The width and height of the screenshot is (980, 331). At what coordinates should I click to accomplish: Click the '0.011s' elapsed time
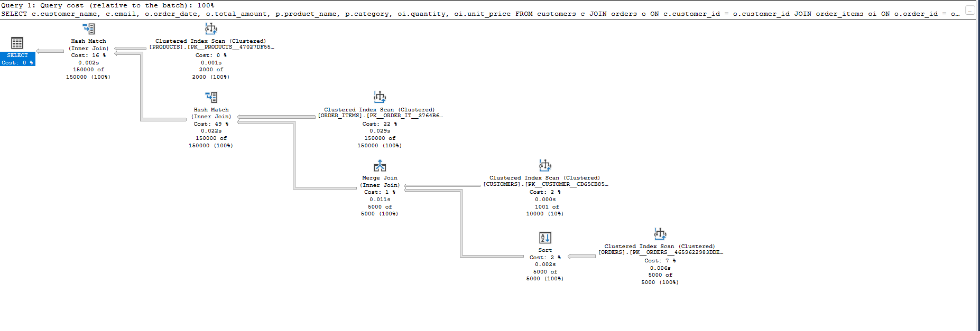[x=380, y=200]
